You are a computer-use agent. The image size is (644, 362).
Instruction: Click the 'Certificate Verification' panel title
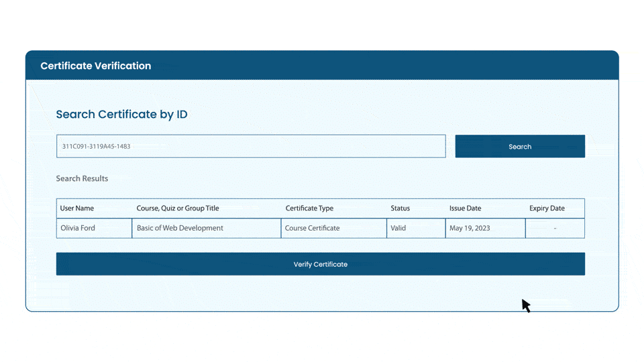click(96, 66)
